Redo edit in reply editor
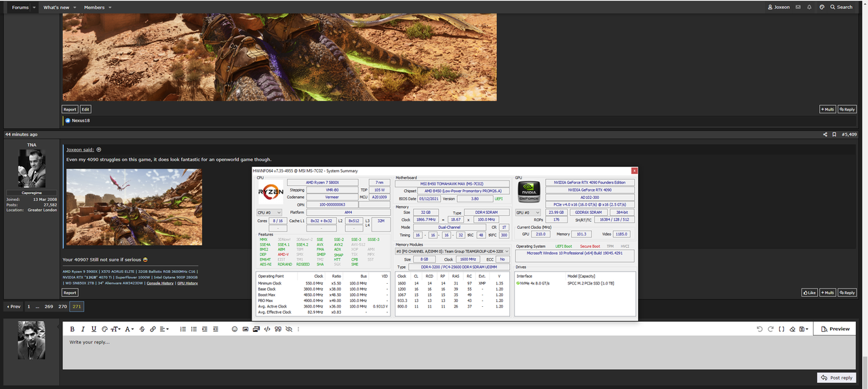Viewport: 868px width, 389px height. pos(771,329)
